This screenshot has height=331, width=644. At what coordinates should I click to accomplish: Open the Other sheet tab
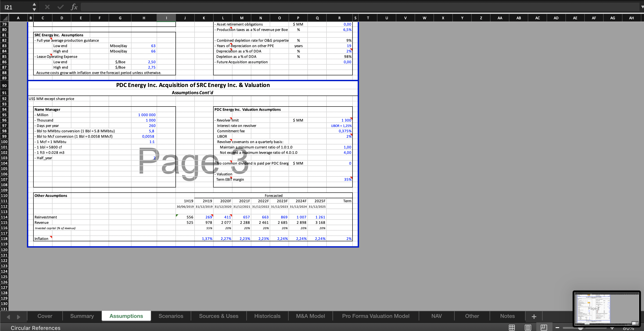(472, 316)
